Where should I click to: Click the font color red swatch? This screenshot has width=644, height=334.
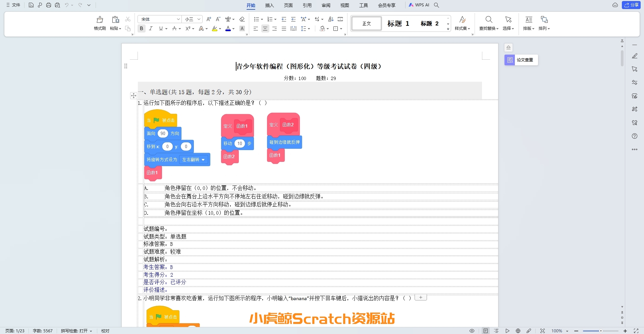pos(228,29)
